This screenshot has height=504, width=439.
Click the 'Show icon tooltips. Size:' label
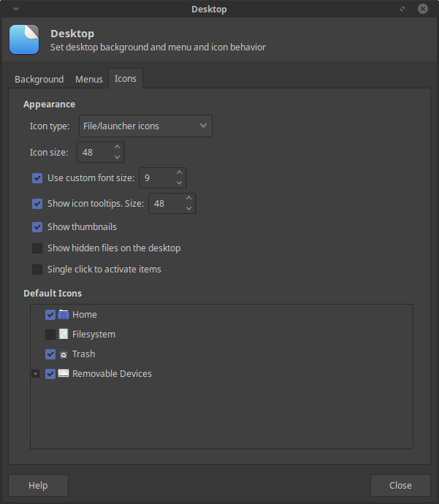point(96,204)
